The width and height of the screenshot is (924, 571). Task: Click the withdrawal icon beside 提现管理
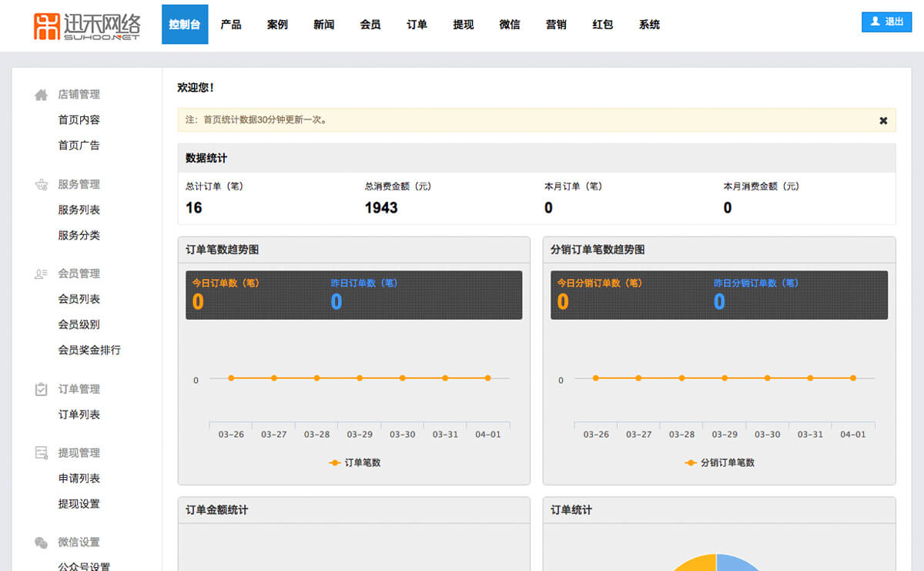click(41, 453)
